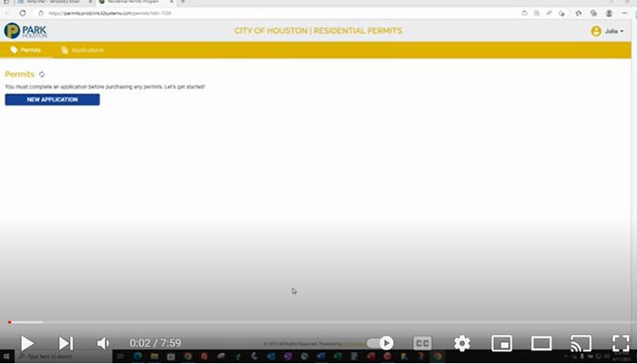Switch to the Applications tab
This screenshot has width=637, height=364.
click(83, 50)
